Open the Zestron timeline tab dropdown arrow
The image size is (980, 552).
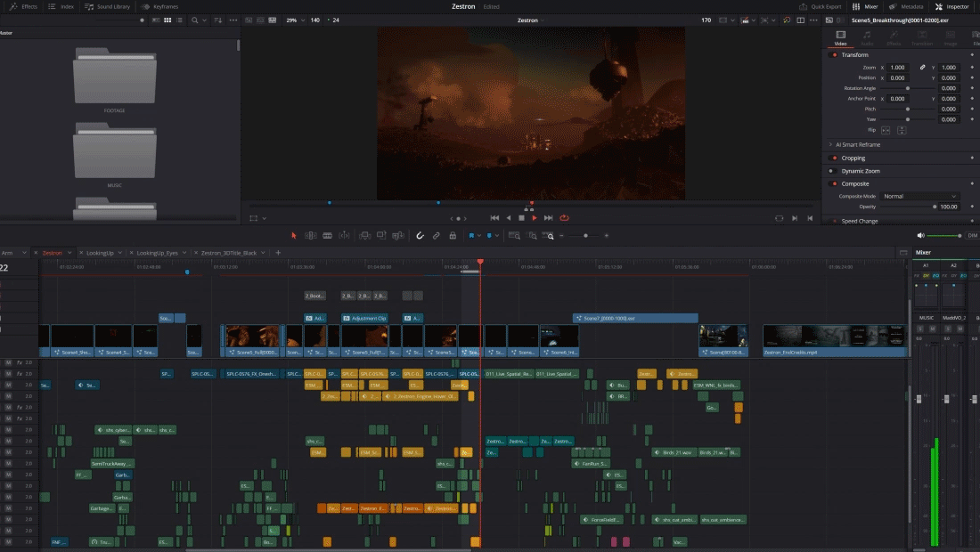pos(69,253)
